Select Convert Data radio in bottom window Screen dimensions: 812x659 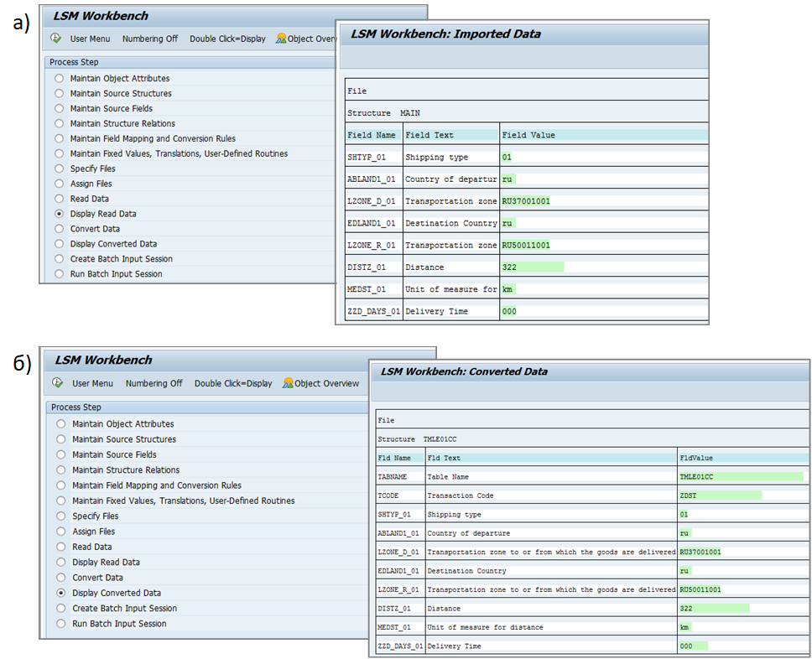[x=61, y=577]
